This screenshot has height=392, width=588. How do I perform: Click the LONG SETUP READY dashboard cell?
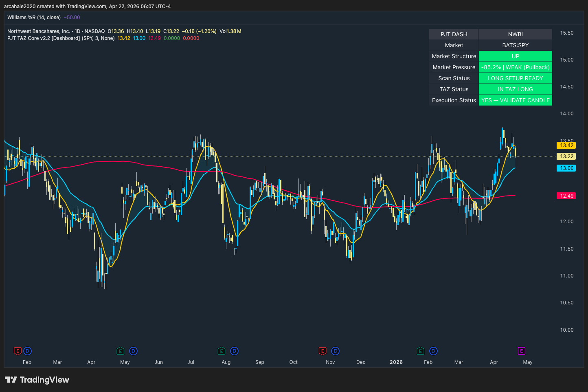[x=515, y=78]
